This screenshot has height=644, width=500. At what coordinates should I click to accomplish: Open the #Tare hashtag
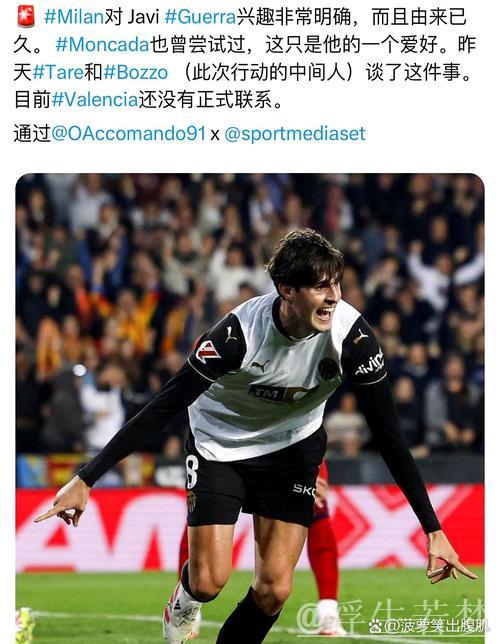pos(58,72)
